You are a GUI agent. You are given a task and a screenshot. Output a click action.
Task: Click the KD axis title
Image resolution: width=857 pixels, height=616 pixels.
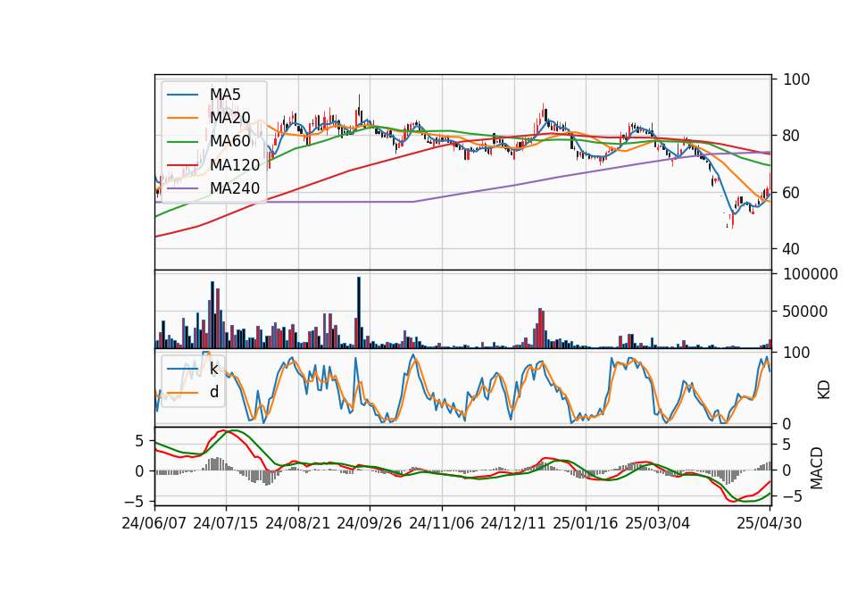click(x=824, y=390)
